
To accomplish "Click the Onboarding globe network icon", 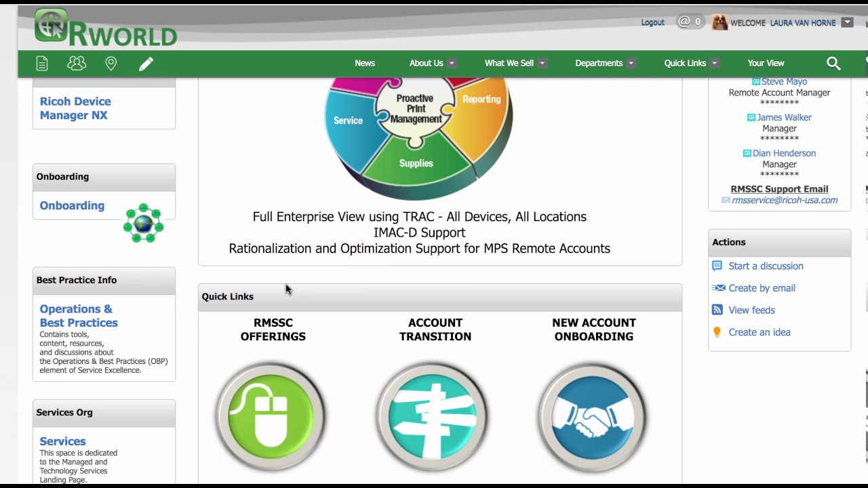I will pos(143,223).
